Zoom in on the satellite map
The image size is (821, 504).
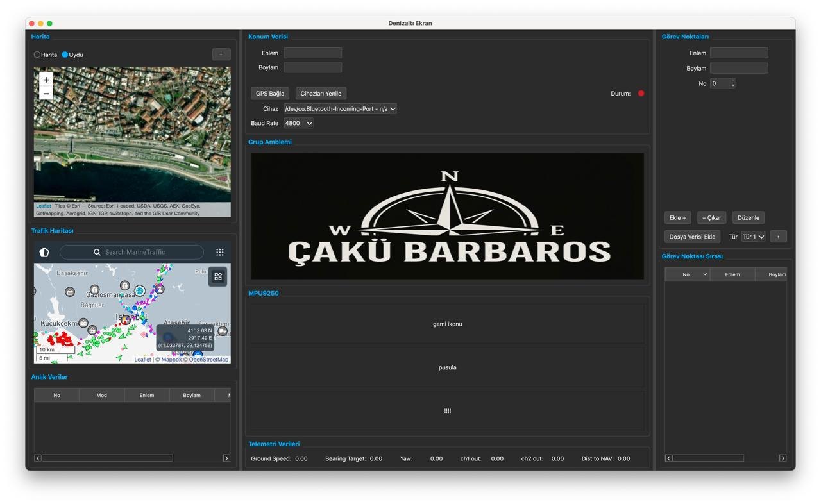coord(46,80)
